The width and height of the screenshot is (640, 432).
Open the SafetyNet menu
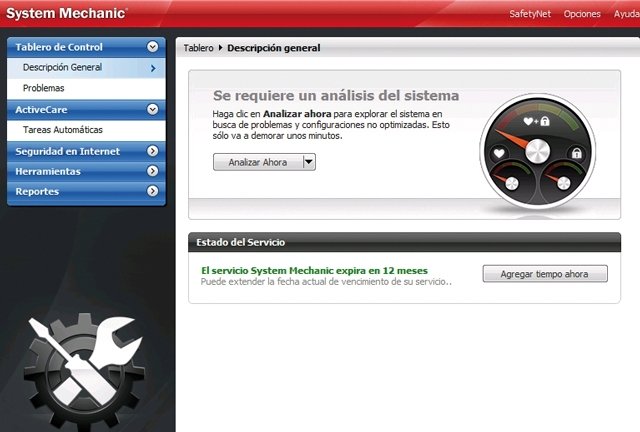pyautogui.click(x=530, y=14)
